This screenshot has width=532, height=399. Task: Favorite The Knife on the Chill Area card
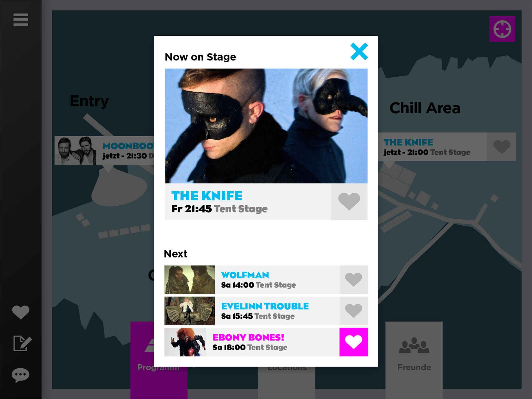pyautogui.click(x=502, y=147)
